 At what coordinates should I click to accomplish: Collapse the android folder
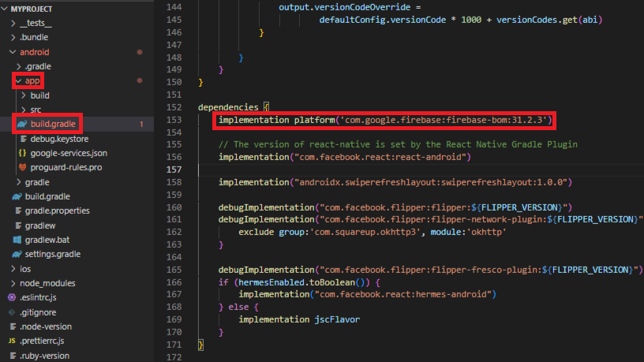pos(13,52)
